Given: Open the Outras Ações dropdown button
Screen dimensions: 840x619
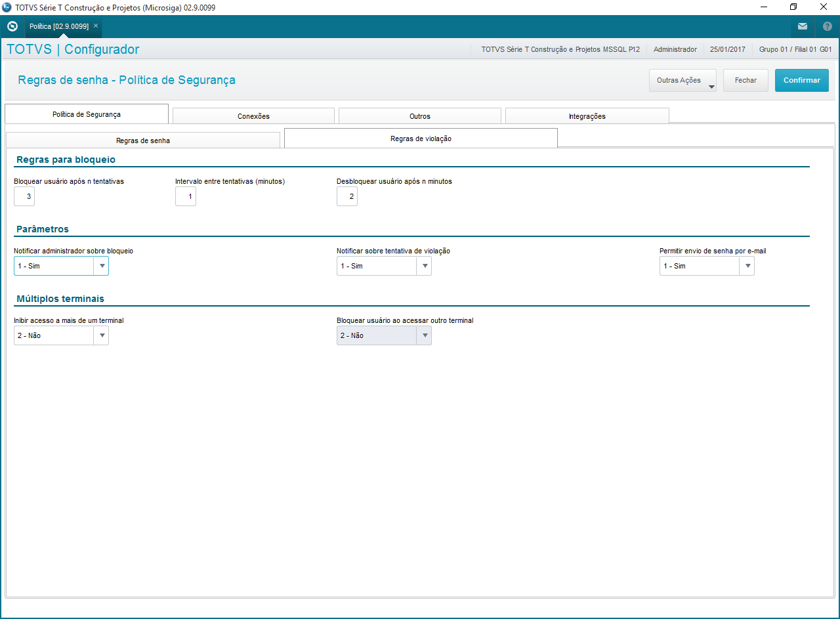Looking at the screenshot, I should coord(682,81).
